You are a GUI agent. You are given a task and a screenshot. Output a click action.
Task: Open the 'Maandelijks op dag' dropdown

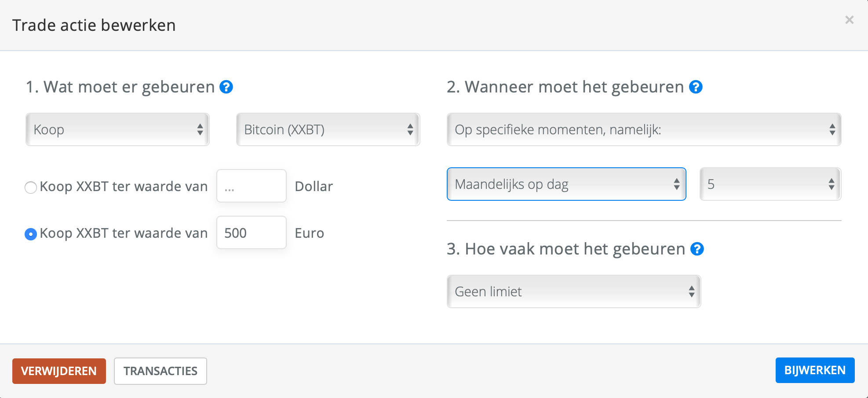(566, 184)
